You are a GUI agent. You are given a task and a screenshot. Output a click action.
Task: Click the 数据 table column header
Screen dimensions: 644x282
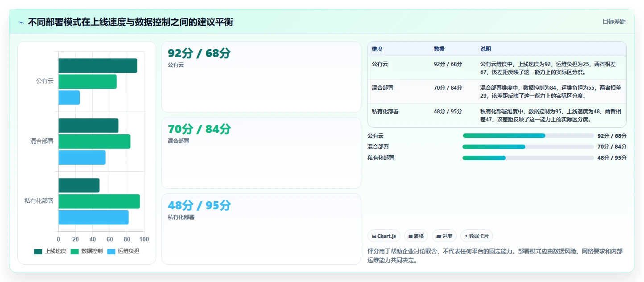(x=439, y=49)
